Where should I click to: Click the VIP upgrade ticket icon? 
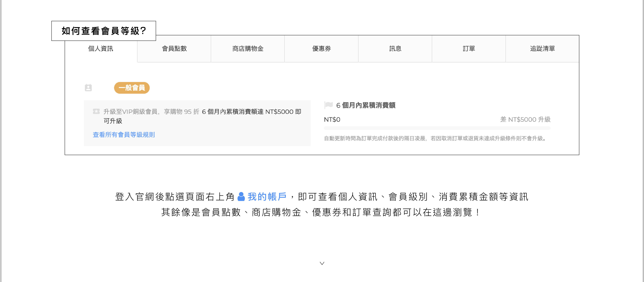pos(96,111)
